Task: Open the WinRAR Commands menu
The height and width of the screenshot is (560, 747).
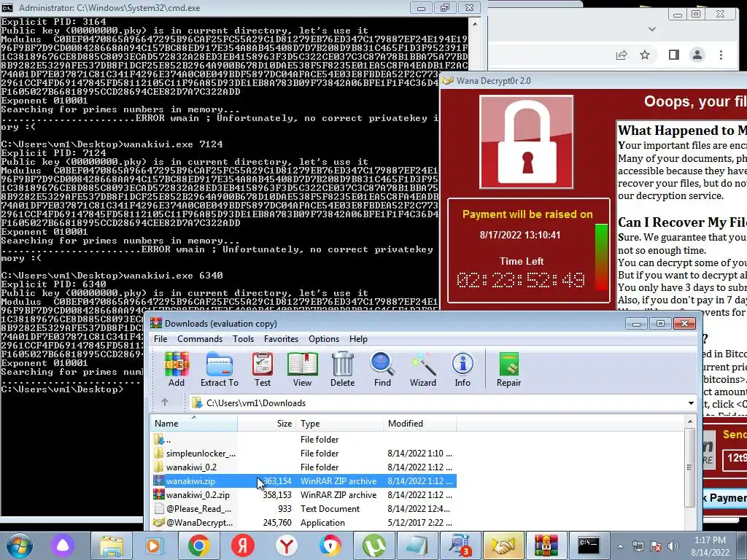Action: [200, 338]
